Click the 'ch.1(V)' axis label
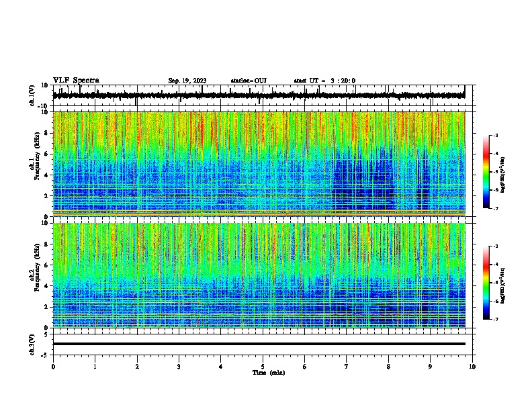 pos(32,95)
